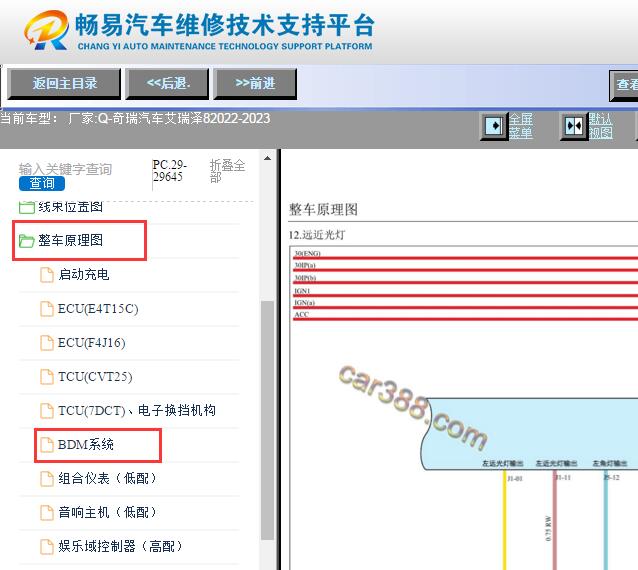The image size is (638, 570).
Task: Go back with the <<后退 button
Action: (x=167, y=84)
